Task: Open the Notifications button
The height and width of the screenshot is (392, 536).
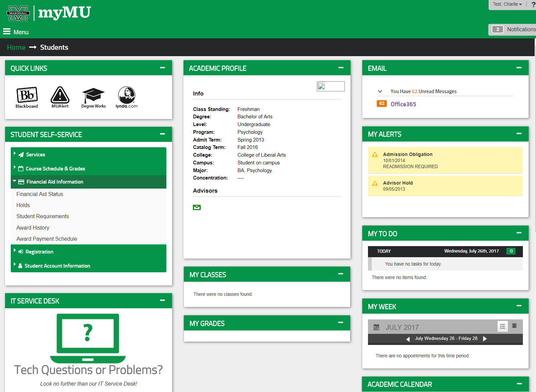Action: pyautogui.click(x=513, y=30)
